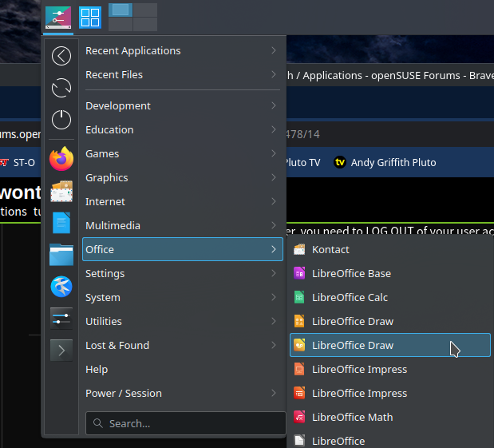The width and height of the screenshot is (494, 448).
Task: Click the power shutdown icon in sidebar
Action: click(61, 120)
